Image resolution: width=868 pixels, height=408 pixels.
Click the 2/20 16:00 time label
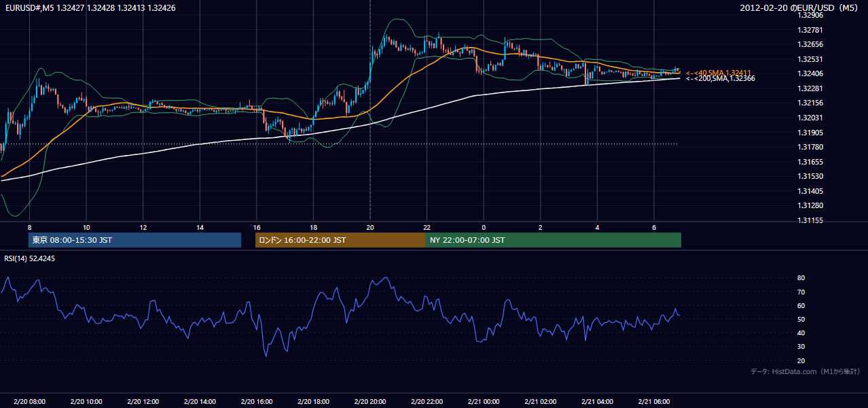[x=257, y=402]
